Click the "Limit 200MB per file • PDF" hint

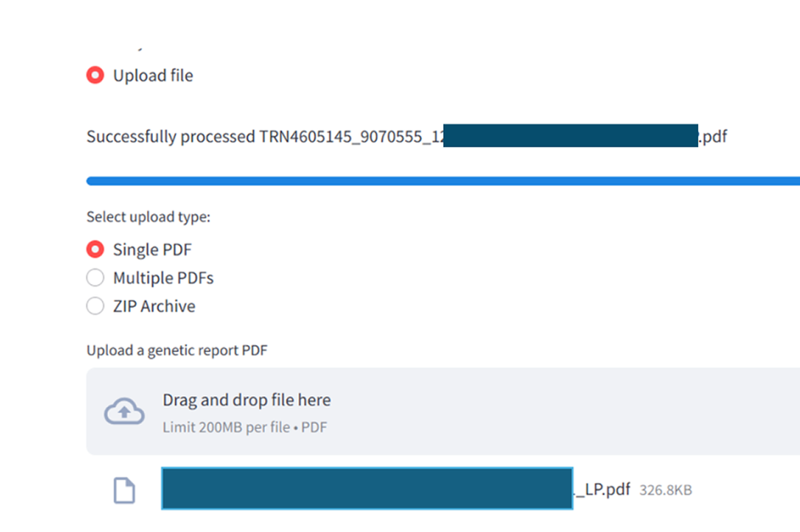245,428
